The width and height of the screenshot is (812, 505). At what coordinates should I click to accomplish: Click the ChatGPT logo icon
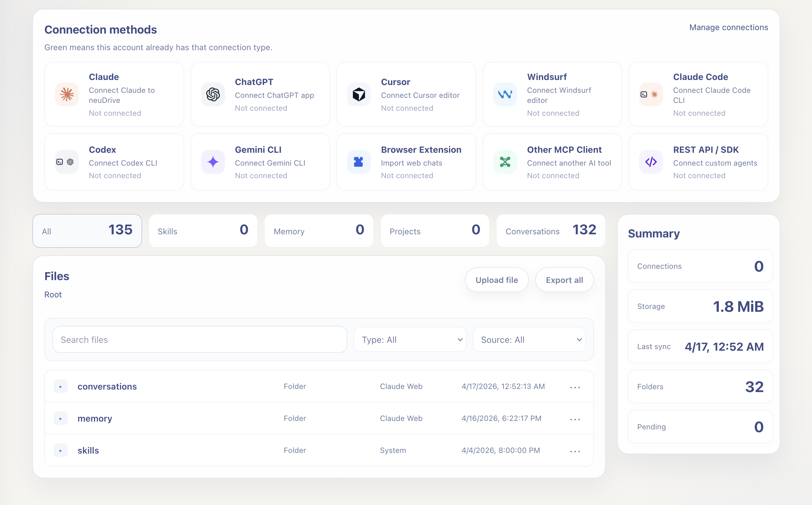[213, 94]
